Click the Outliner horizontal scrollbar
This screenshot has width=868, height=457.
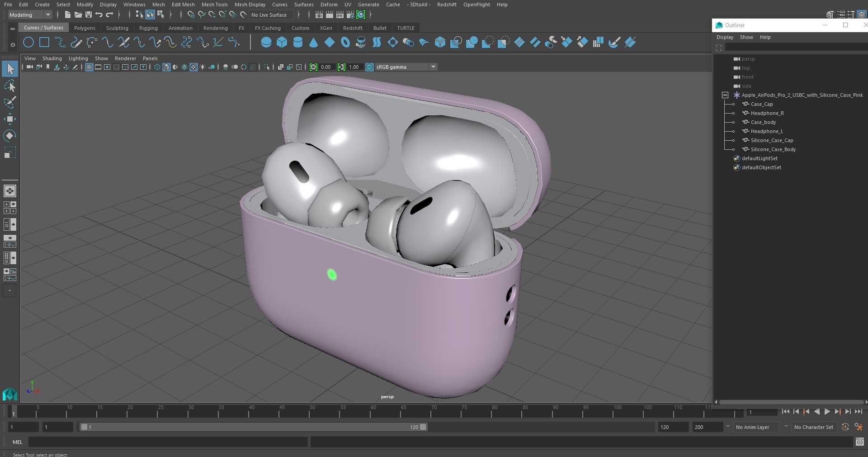pyautogui.click(x=791, y=402)
